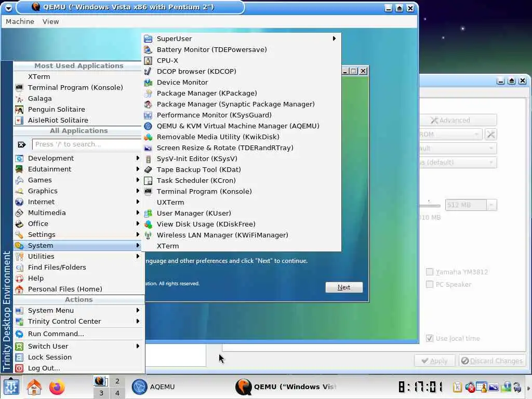The image size is (532, 399).
Task: Open DCOP browser (KDCOP)
Action: click(241, 71)
